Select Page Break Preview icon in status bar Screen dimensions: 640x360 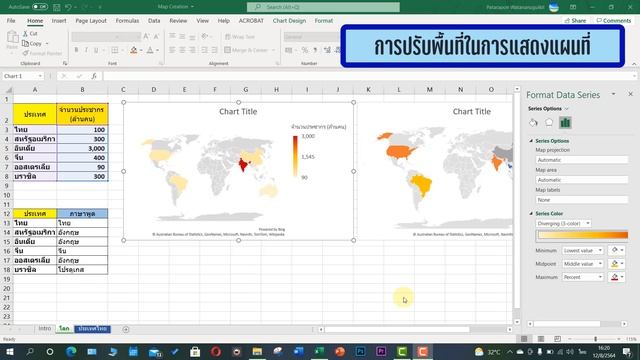(557, 339)
